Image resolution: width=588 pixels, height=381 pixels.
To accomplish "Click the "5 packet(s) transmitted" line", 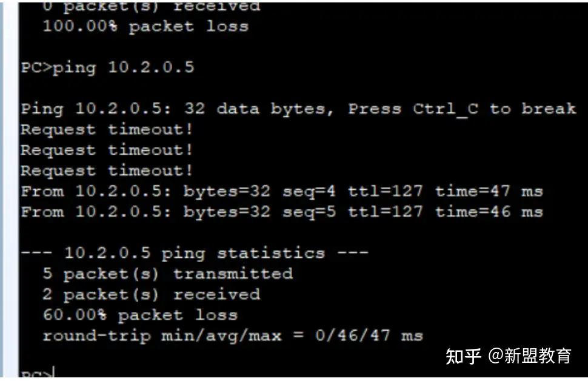I will [x=167, y=274].
